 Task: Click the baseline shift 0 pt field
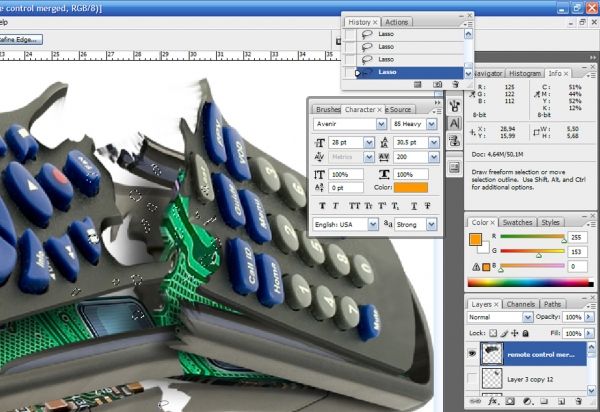pyautogui.click(x=346, y=188)
